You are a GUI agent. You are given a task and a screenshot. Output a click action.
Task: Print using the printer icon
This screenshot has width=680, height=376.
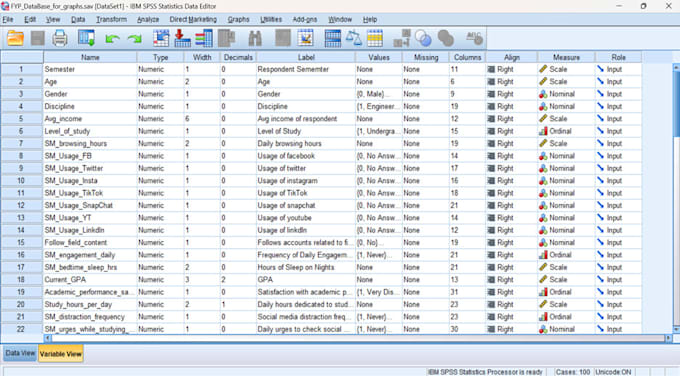point(60,39)
